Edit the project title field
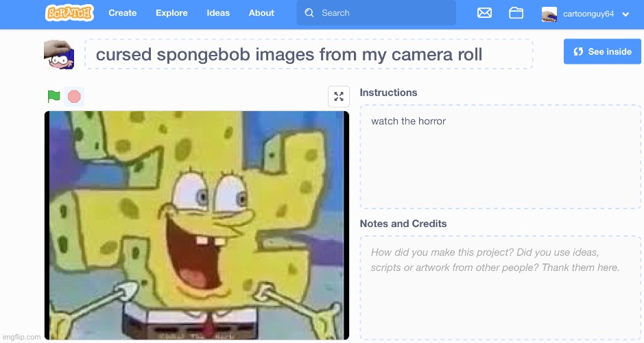Image resolution: width=644 pixels, height=343 pixels. (x=309, y=54)
